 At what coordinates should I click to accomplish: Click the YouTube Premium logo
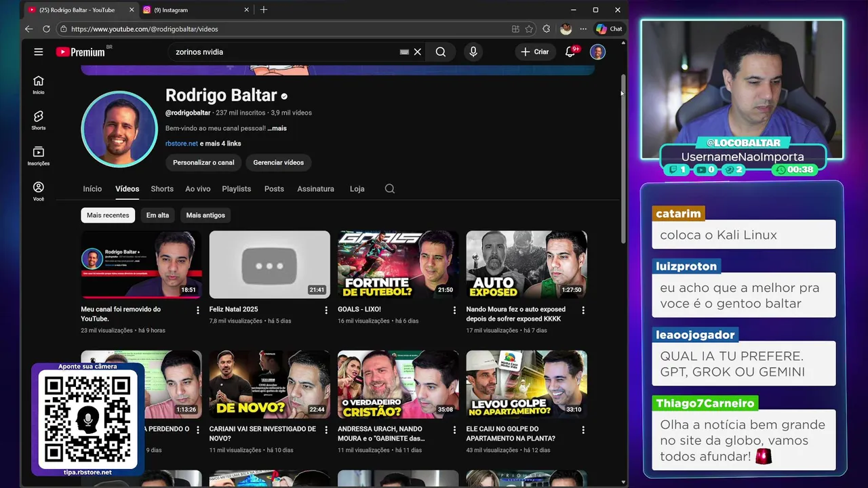[x=80, y=52]
